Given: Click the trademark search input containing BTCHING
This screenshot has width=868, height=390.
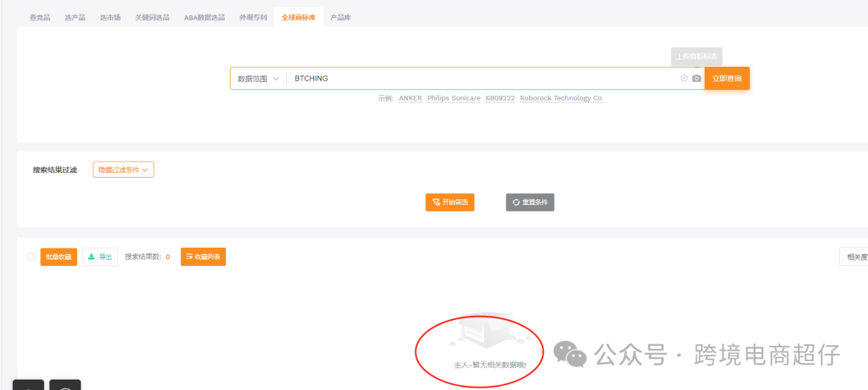Looking at the screenshot, I should [485, 79].
